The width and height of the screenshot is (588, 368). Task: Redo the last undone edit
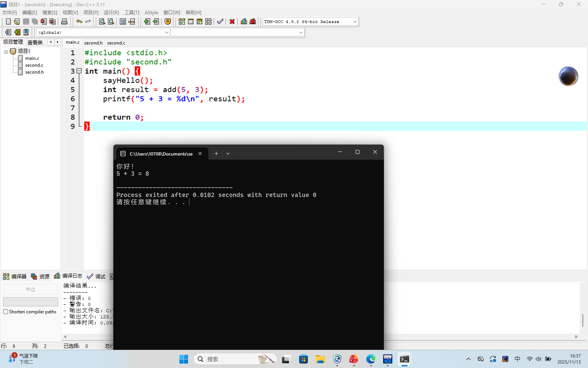(x=88, y=22)
